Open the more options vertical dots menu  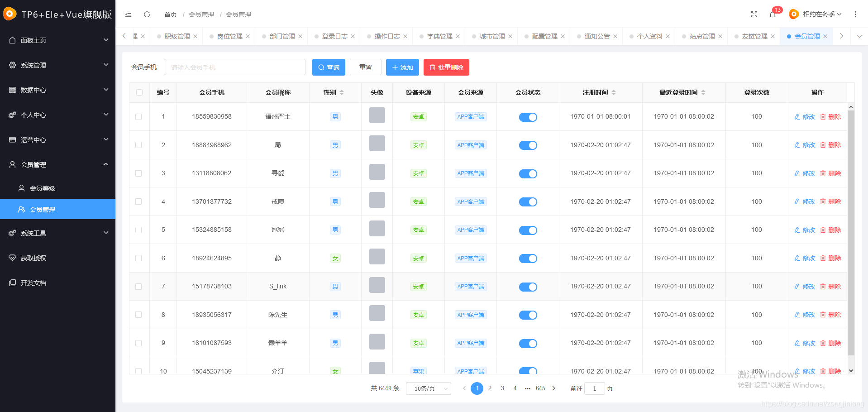[855, 14]
